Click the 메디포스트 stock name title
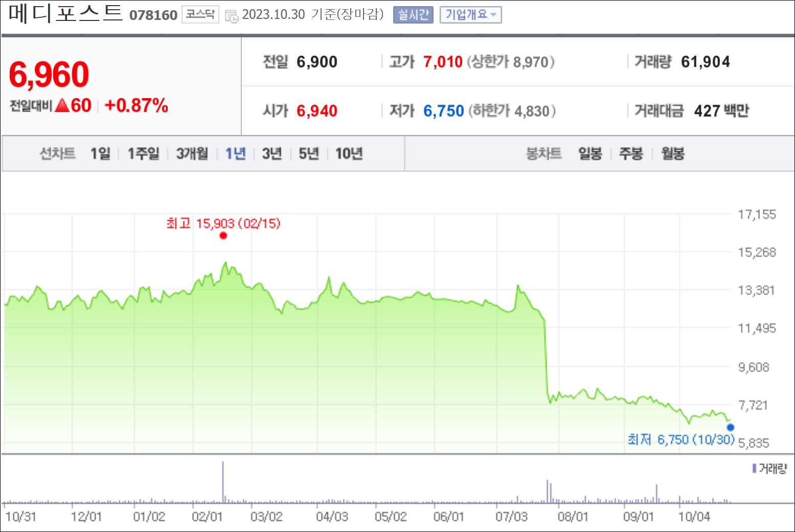795x532 pixels. coord(65,13)
